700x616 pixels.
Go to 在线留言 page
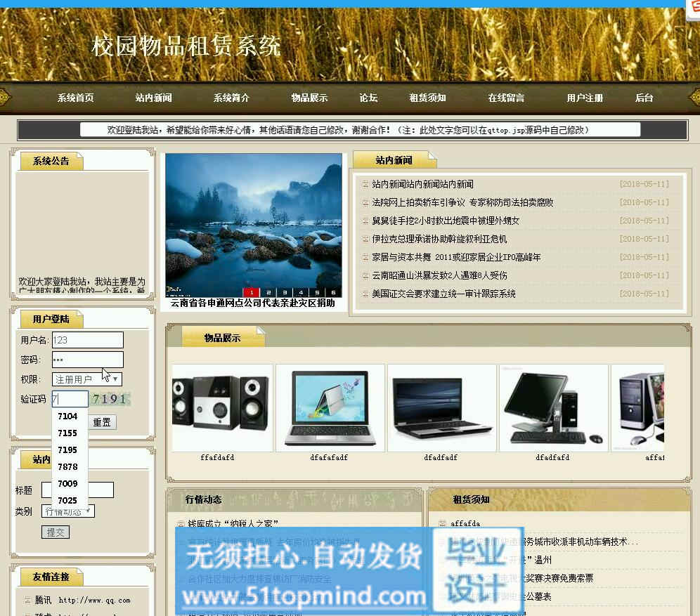coord(506,98)
